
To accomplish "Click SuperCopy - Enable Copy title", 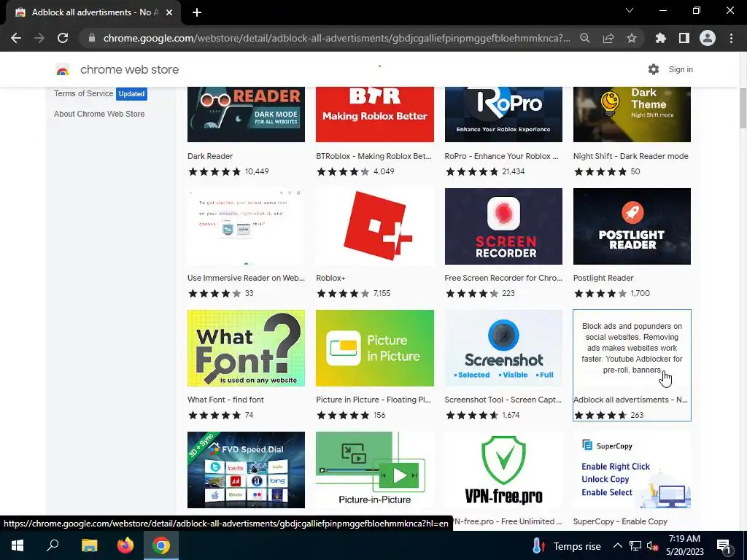I will coord(620,521).
